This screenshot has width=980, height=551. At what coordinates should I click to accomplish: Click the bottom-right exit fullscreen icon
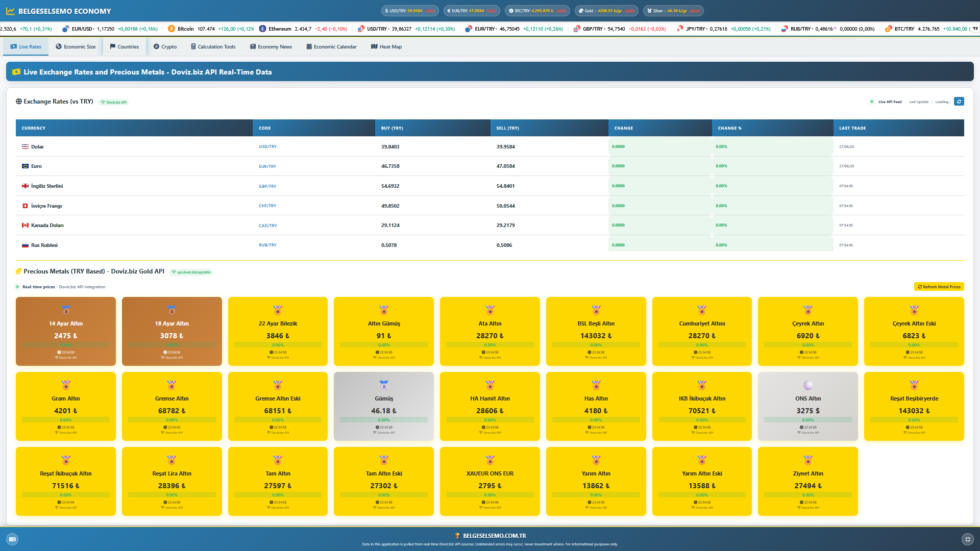(x=967, y=539)
